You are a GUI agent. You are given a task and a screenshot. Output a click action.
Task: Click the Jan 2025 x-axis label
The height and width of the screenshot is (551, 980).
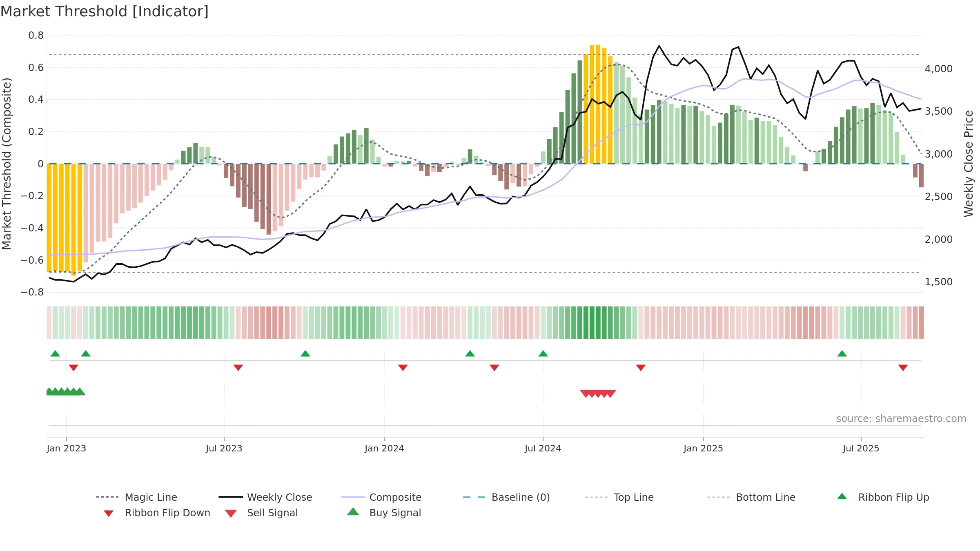[x=703, y=448]
